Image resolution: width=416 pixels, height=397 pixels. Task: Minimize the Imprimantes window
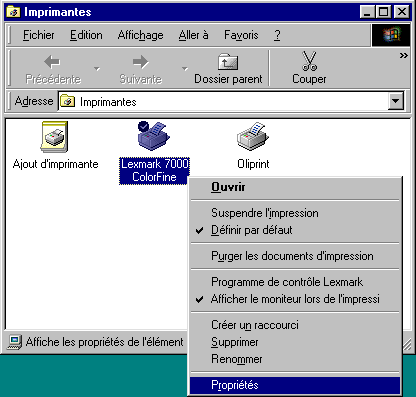(x=368, y=12)
